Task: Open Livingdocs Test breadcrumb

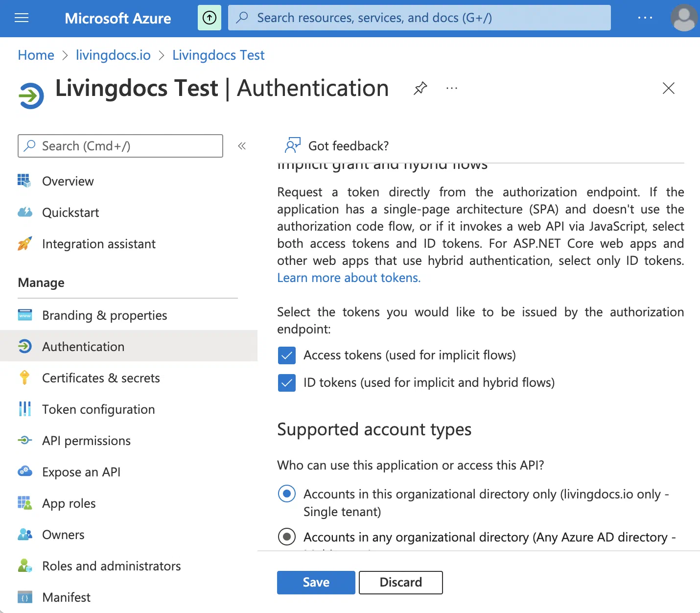Action: point(218,55)
